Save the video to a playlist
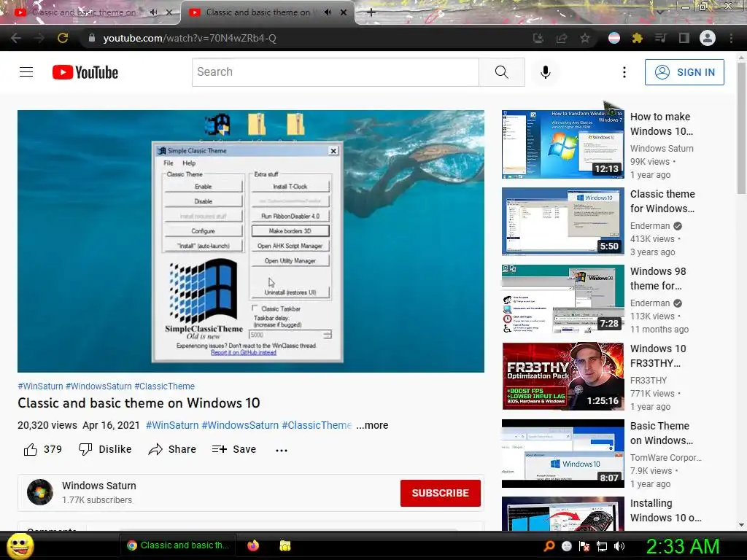Screen dimensions: 747x560 [x=234, y=449]
